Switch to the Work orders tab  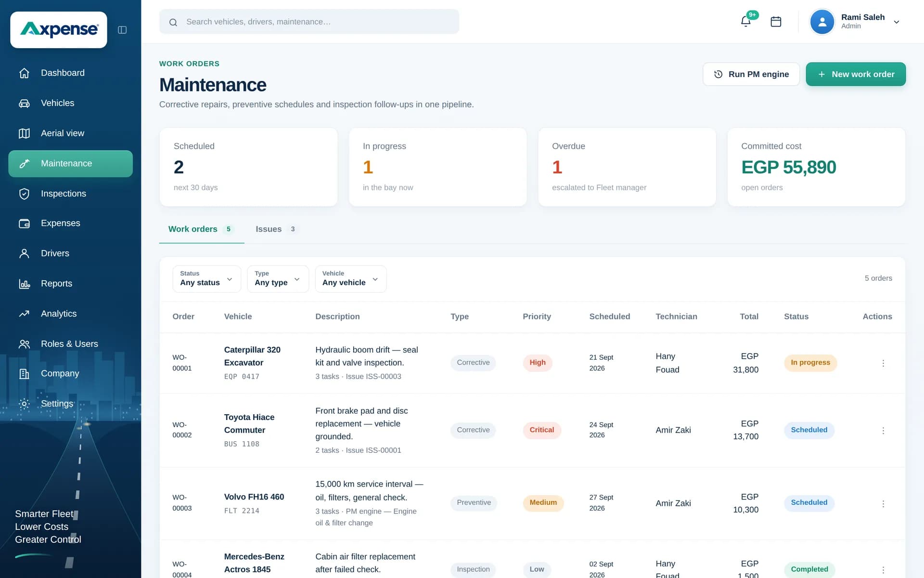tap(202, 229)
